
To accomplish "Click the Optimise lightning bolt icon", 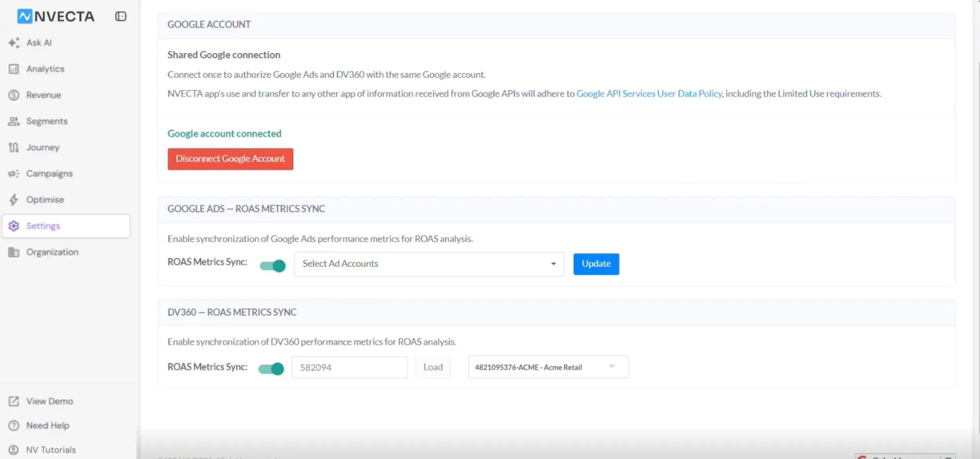I will pos(14,200).
